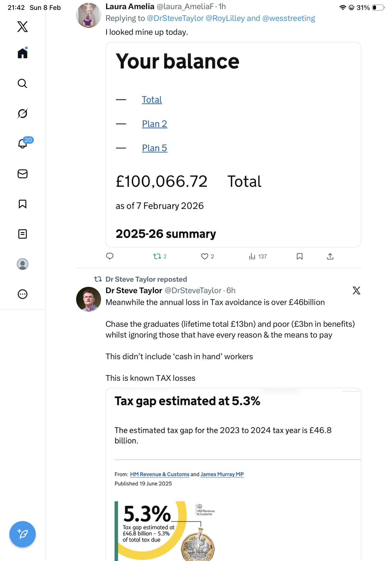Open the Grok icon in sidebar

[x=23, y=113]
